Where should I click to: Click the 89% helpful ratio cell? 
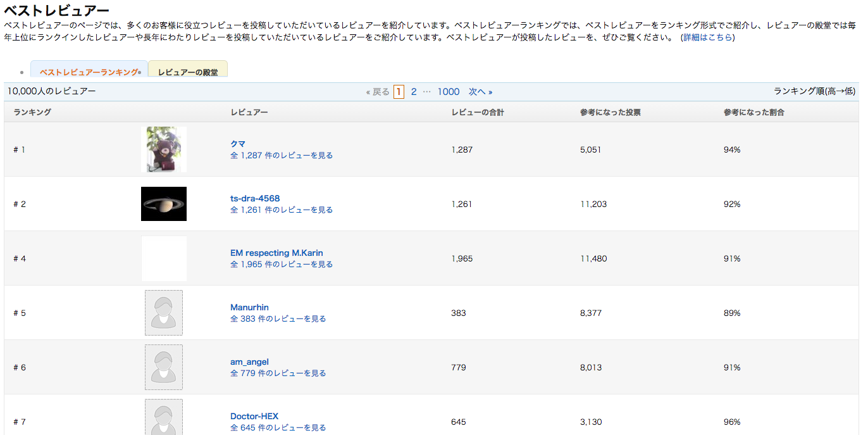(x=732, y=313)
